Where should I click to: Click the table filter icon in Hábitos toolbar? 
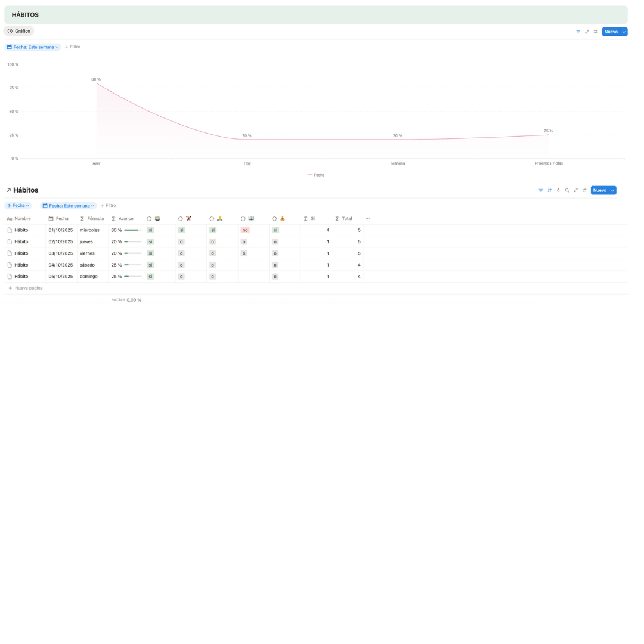(540, 190)
